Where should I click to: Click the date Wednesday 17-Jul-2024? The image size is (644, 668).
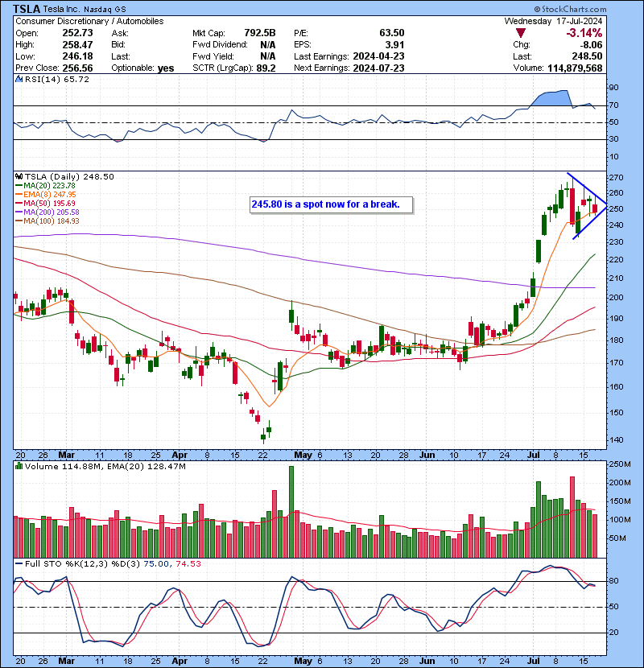(553, 21)
